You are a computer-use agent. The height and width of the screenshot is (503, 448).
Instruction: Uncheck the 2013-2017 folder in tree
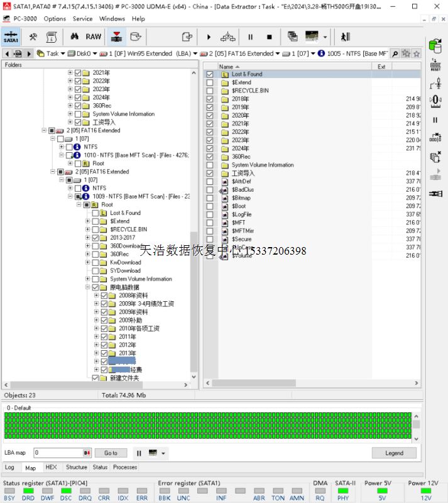[96, 238]
